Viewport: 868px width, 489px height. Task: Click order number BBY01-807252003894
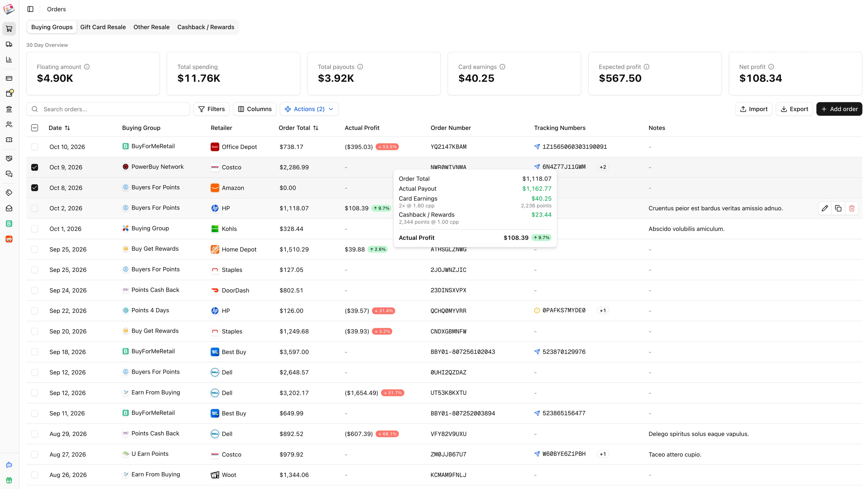tap(463, 413)
